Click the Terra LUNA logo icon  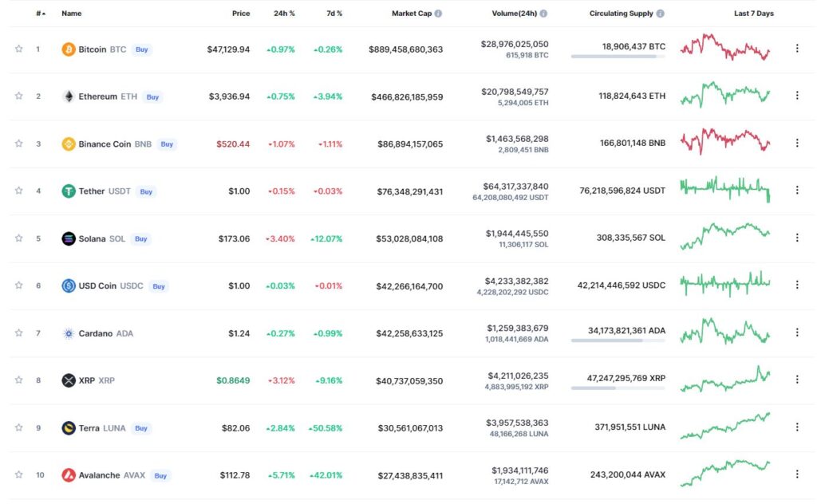69,428
